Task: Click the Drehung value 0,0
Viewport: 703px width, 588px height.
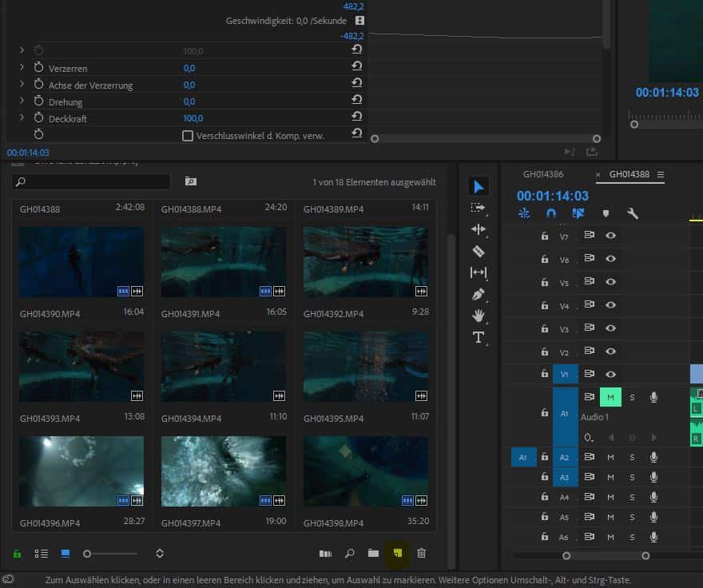Action: tap(189, 101)
